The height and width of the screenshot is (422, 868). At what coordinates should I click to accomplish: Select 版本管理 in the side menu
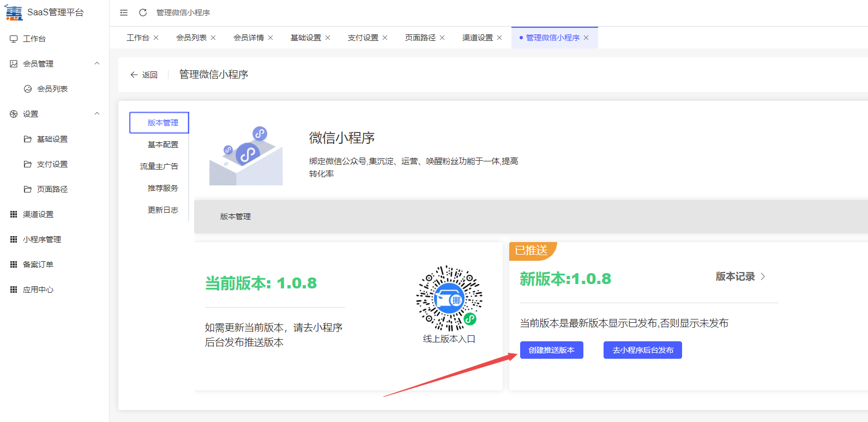coord(159,123)
